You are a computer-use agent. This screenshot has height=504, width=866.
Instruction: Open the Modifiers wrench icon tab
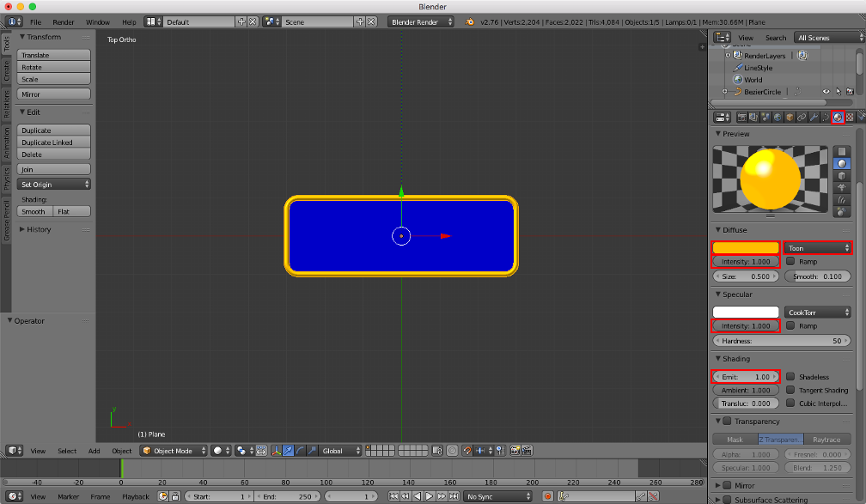[814, 117]
